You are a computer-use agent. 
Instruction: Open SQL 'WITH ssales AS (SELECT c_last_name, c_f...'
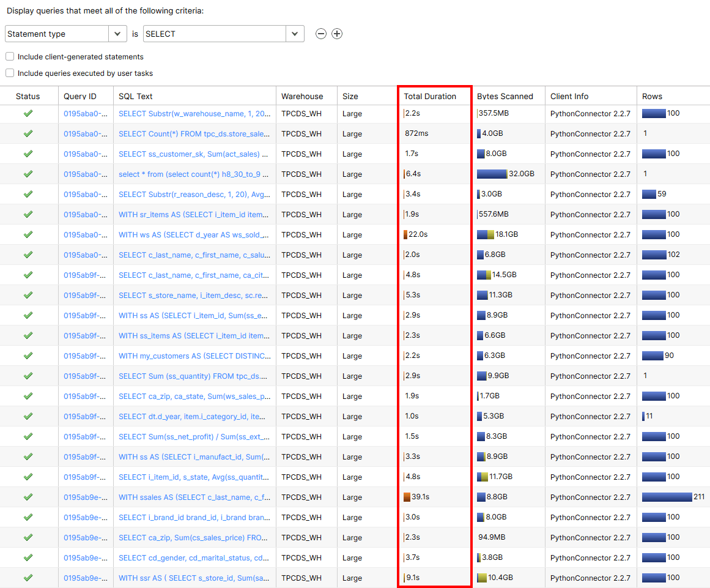click(x=194, y=497)
